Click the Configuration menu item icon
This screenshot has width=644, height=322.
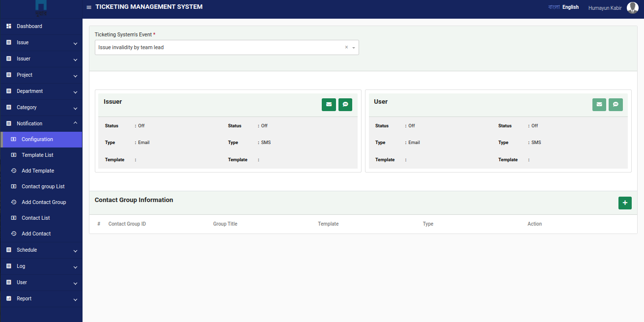click(x=14, y=139)
